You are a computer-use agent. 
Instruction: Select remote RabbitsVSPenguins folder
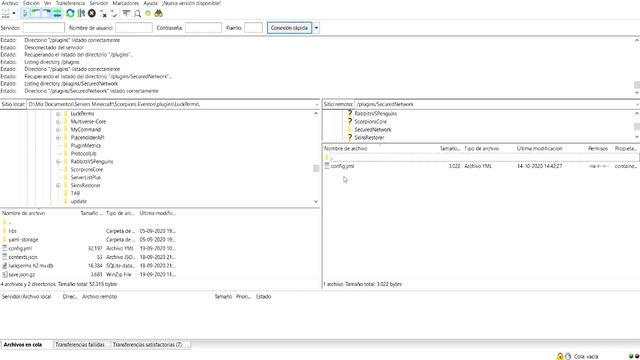coord(376,114)
